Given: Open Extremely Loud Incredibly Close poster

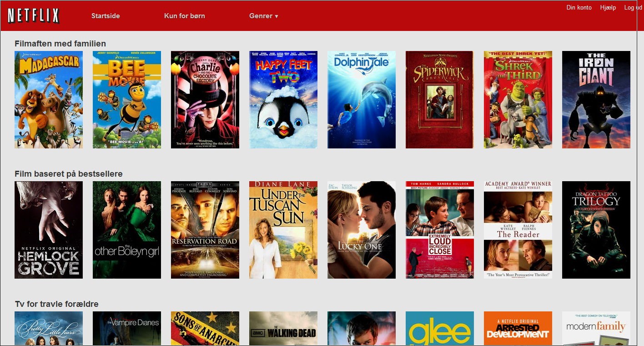Looking at the screenshot, I should tap(440, 230).
